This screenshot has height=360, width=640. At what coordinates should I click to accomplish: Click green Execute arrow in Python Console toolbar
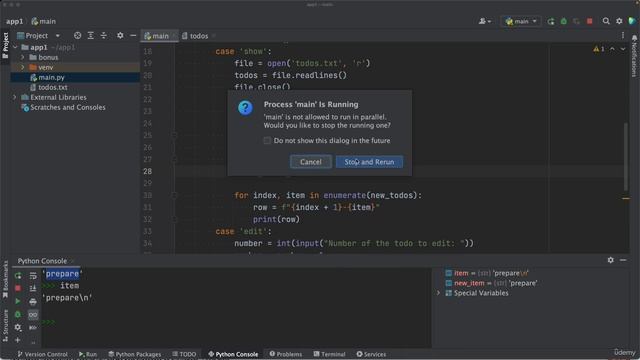coord(18,301)
